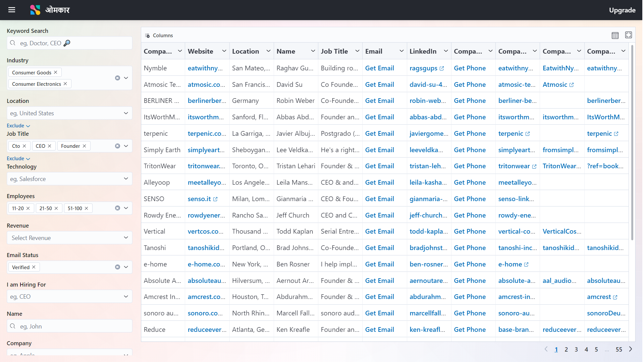This screenshot has width=644, height=362.
Task: Open Atmosic external link icon
Action: [x=572, y=85]
